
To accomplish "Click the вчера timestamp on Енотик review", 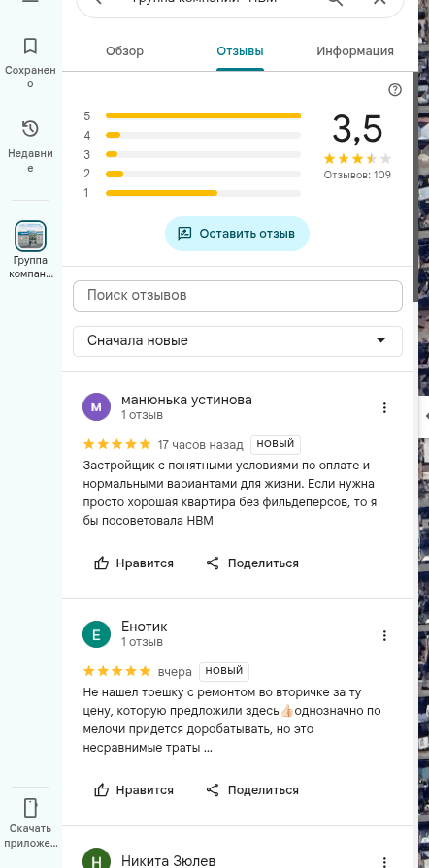I will (x=175, y=672).
